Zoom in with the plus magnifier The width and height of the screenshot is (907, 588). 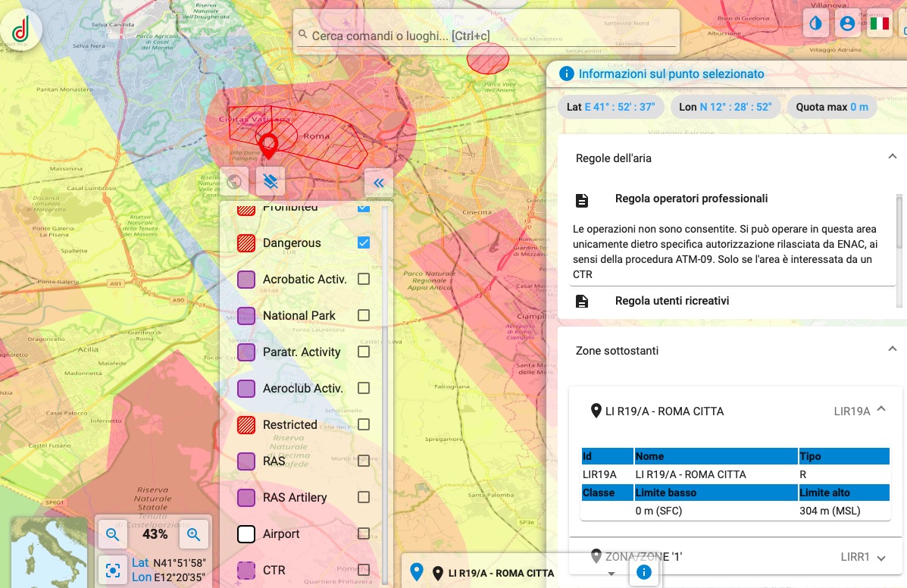[193, 534]
